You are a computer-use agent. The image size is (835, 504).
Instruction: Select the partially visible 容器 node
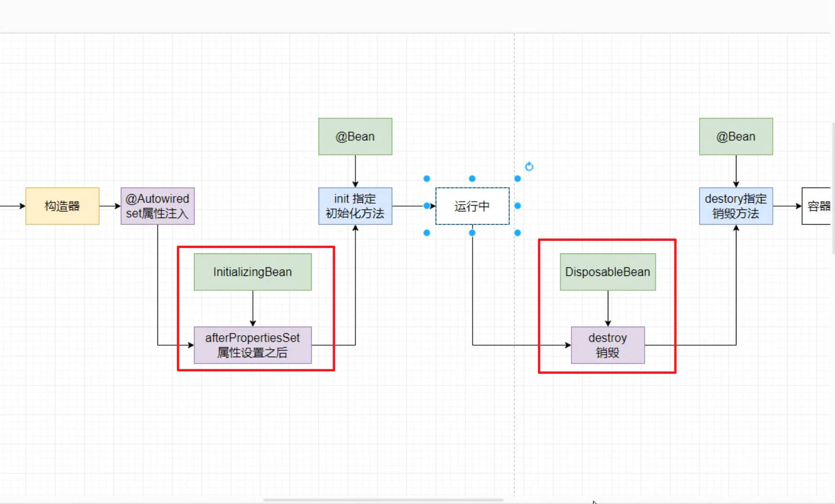point(817,206)
